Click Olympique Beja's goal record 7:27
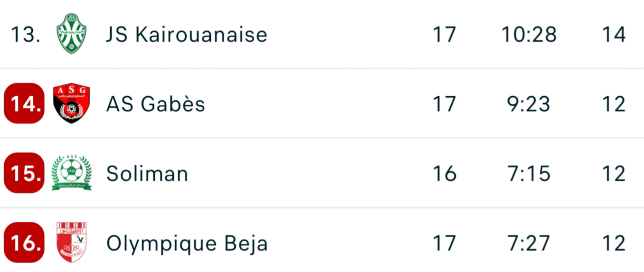Image resolution: width=644 pixels, height=272 pixels. [x=528, y=243]
